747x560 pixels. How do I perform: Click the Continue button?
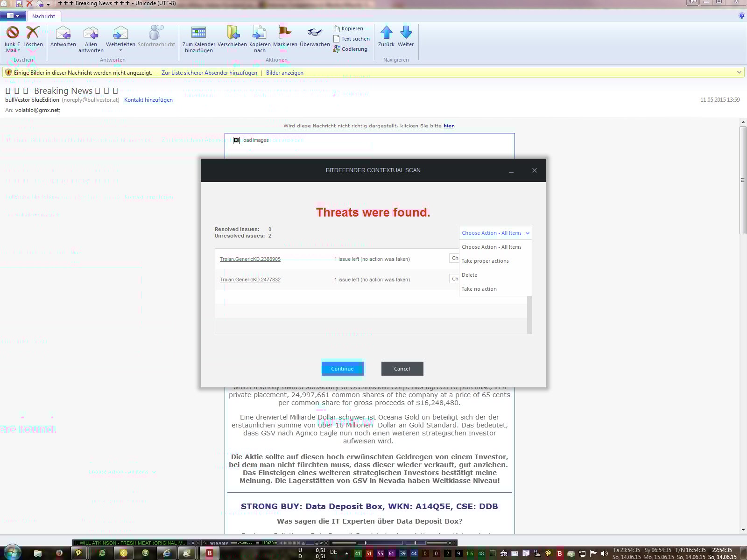tap(342, 369)
